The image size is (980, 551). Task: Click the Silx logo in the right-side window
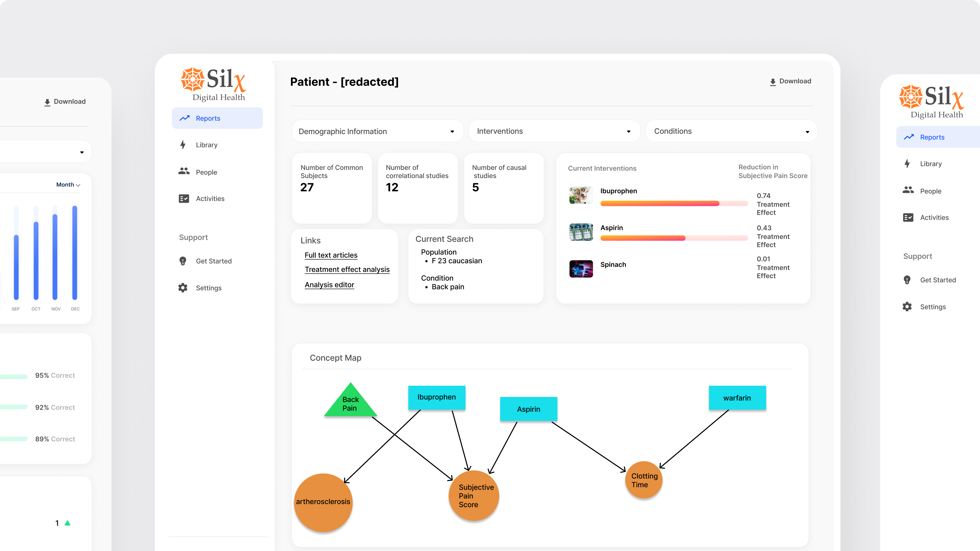(x=932, y=102)
